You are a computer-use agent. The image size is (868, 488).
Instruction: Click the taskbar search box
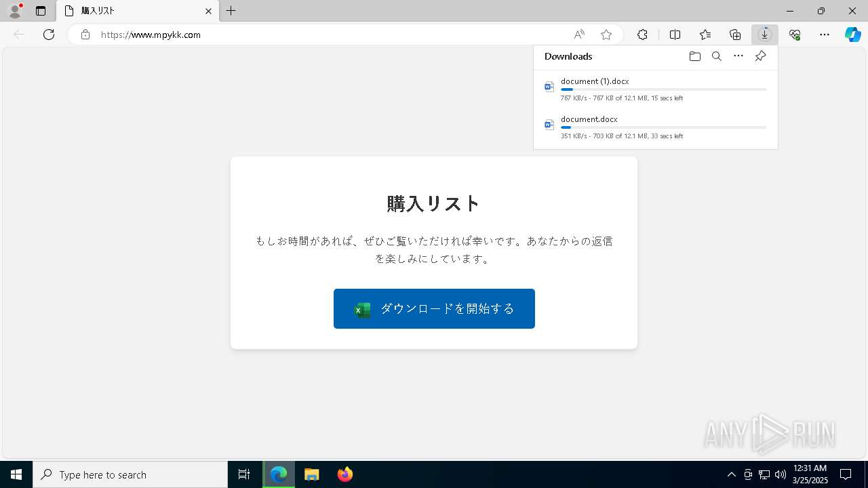[130, 474]
